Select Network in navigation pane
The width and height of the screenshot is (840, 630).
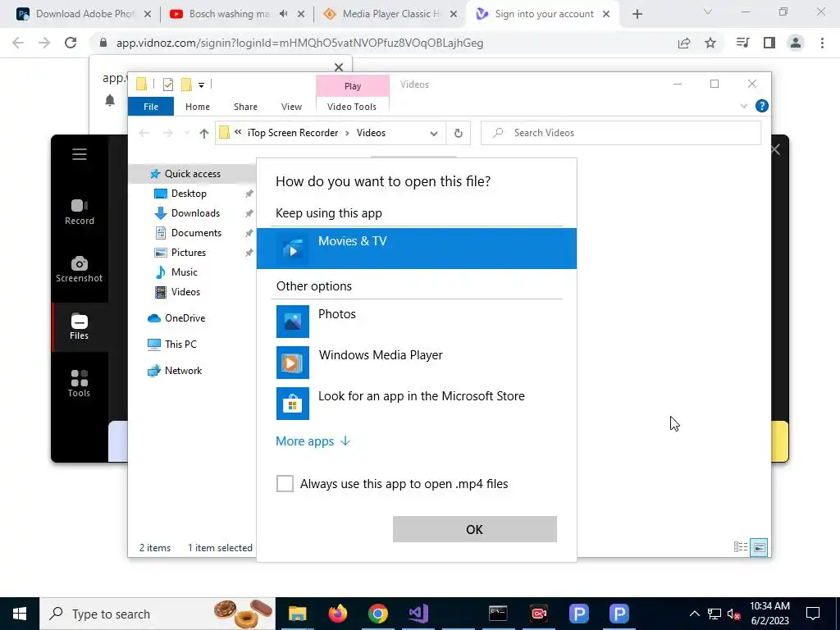(x=183, y=371)
